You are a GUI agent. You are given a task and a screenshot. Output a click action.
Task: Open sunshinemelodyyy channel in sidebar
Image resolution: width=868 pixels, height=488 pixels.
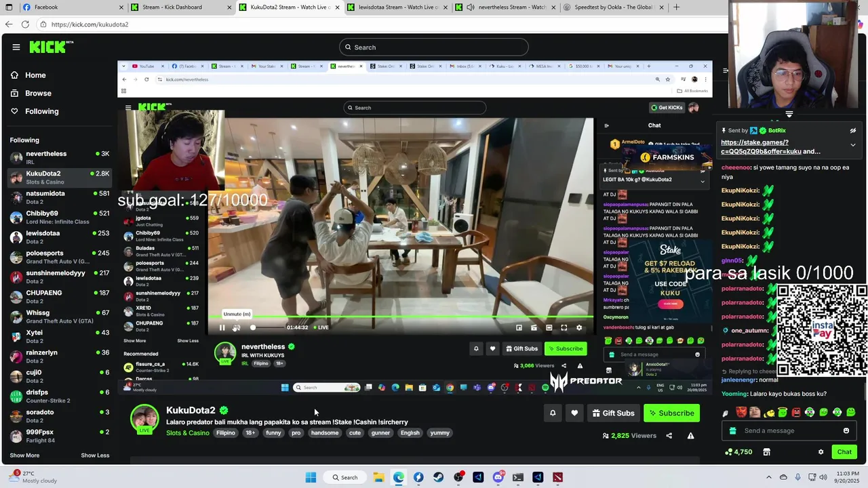pyautogui.click(x=59, y=277)
